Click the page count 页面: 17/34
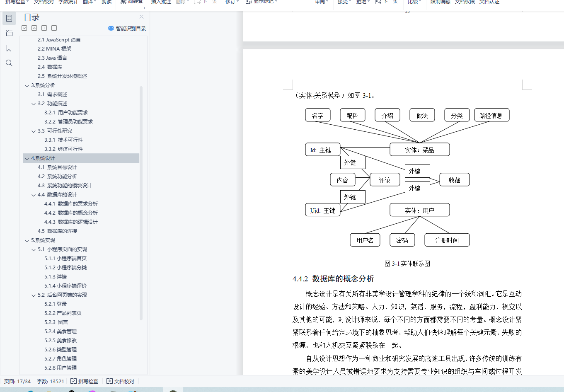The image size is (564, 392). [17, 381]
